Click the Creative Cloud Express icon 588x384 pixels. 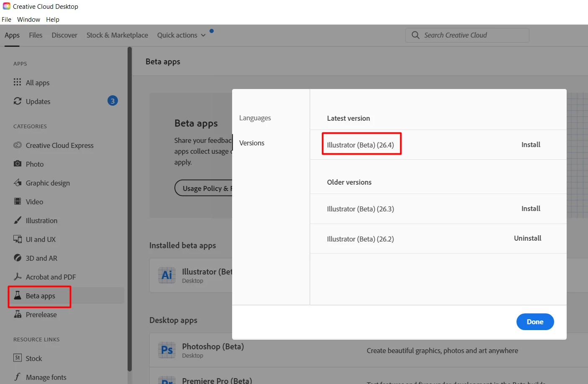tap(17, 145)
